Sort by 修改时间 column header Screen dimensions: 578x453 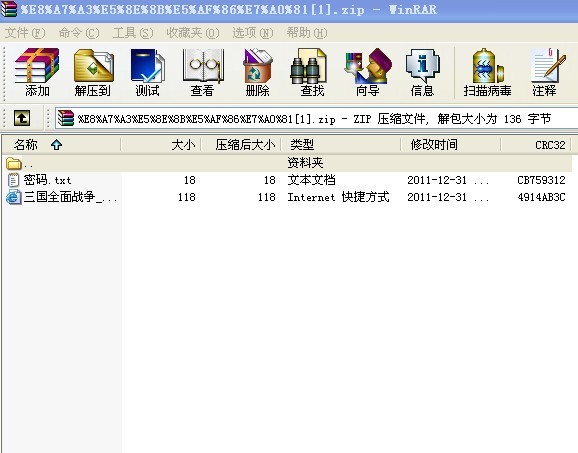[451, 144]
